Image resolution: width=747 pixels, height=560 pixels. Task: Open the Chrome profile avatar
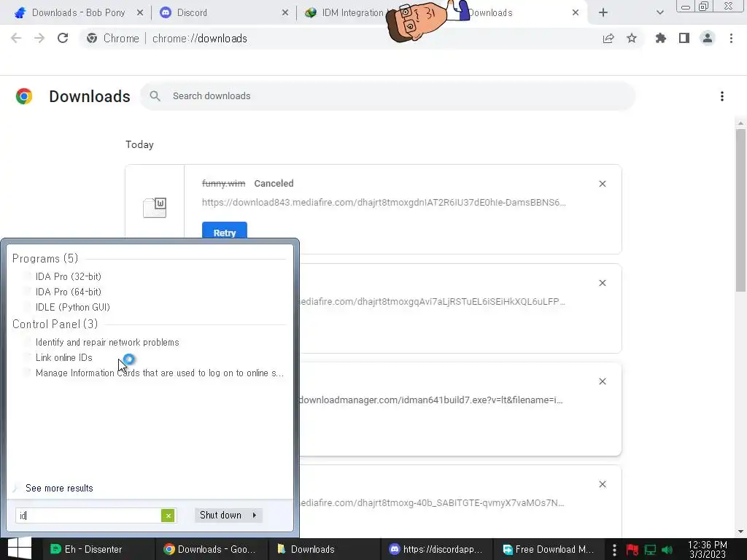pos(708,38)
